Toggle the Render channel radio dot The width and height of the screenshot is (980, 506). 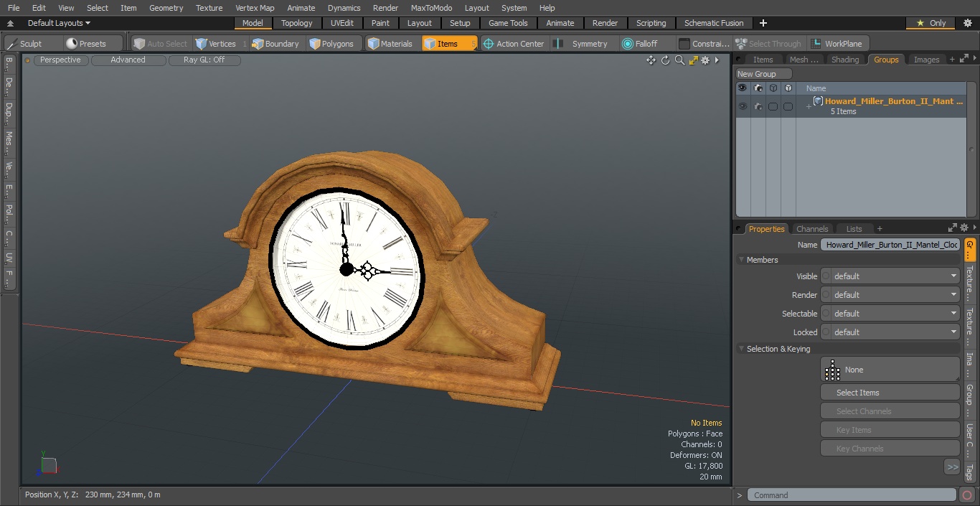click(825, 295)
